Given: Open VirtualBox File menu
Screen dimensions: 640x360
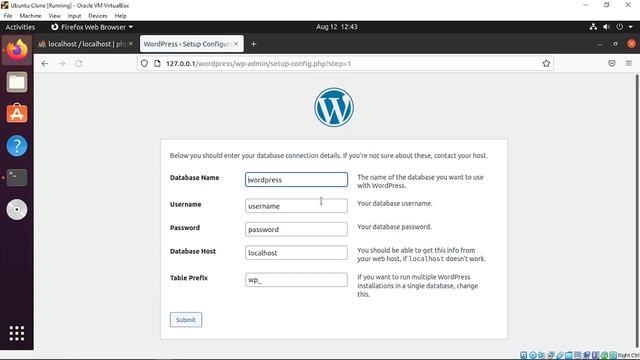Looking at the screenshot, I should click(x=8, y=16).
